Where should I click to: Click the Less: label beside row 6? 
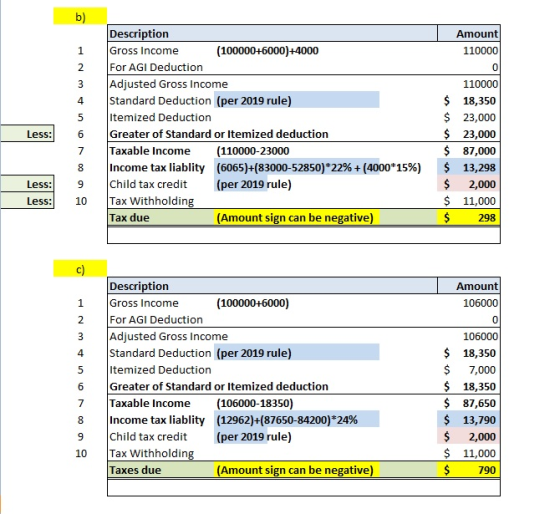pos(27,134)
